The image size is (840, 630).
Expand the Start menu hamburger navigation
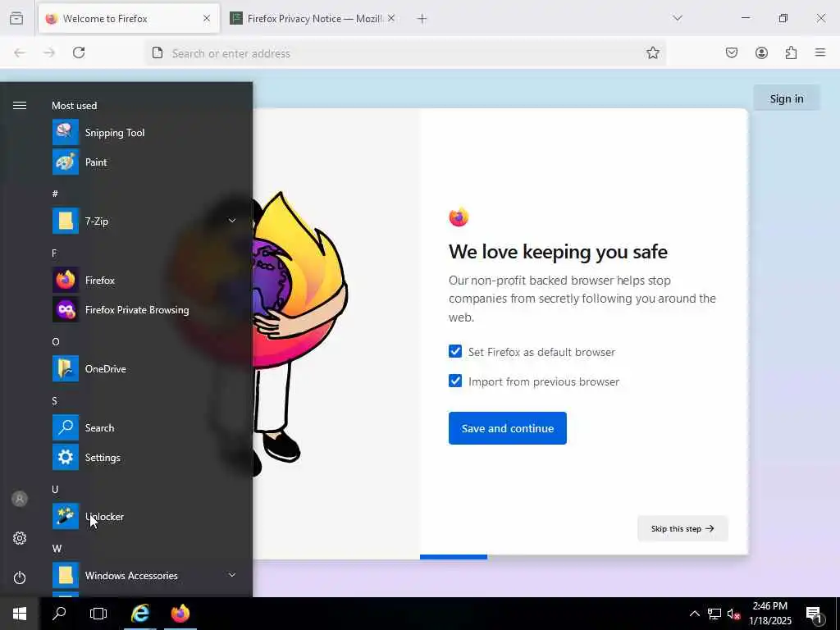coord(20,106)
